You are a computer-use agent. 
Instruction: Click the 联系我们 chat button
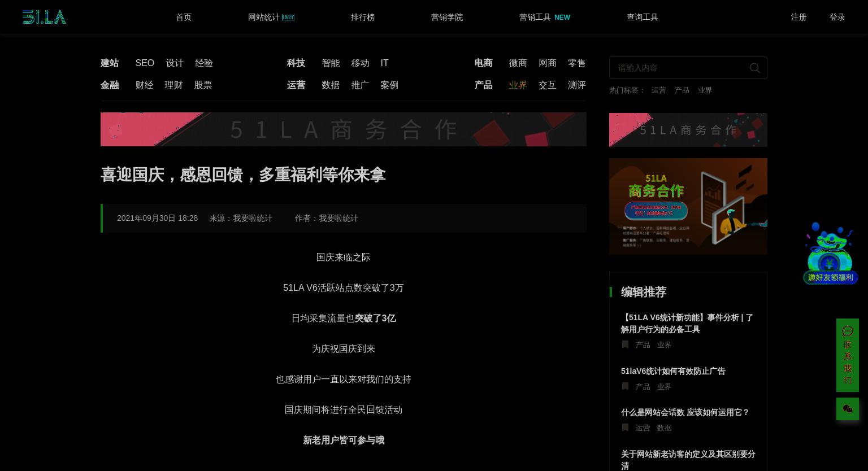point(848,355)
